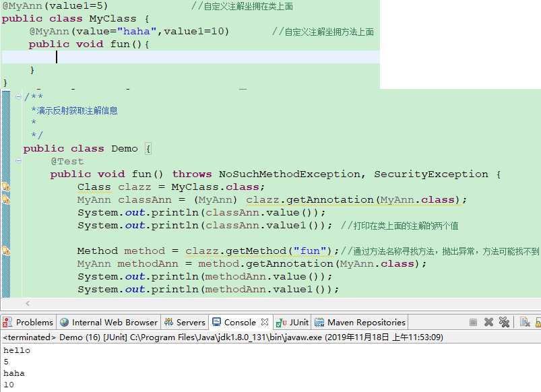This screenshot has width=541, height=392.
Task: Click console output line '10'
Action: 9,385
